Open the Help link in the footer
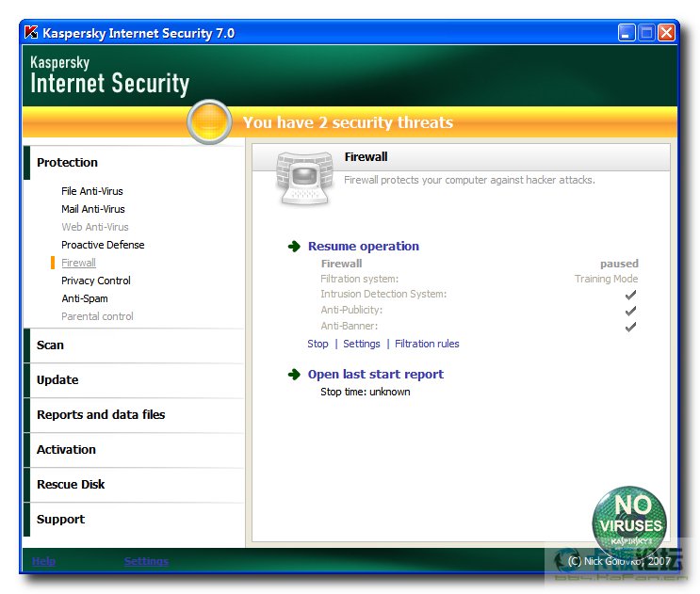The height and width of the screenshot is (594, 700). (43, 561)
